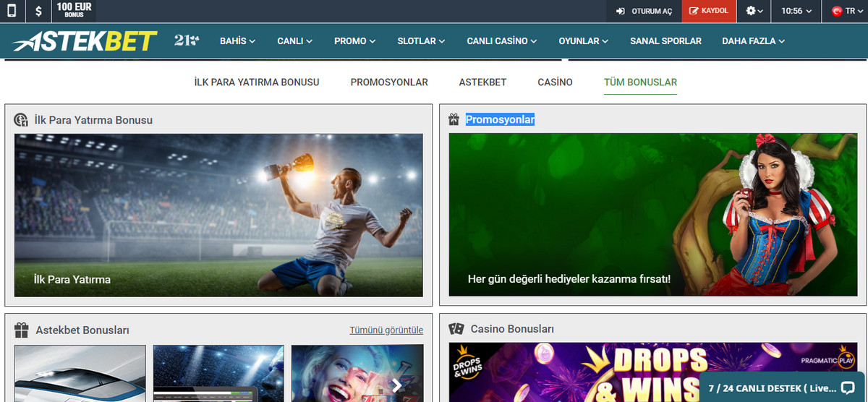Switch to İLK PARA YATIRMA BONUSU tab

(257, 82)
